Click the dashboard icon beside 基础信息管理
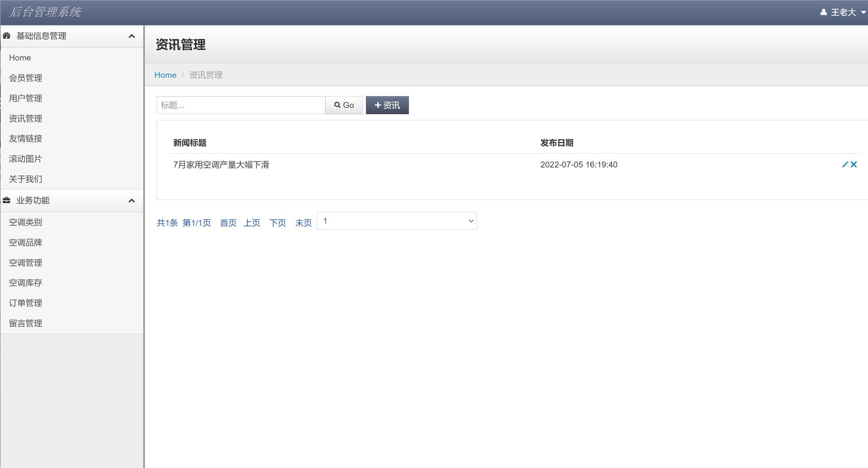This screenshot has height=468, width=868. coord(7,36)
